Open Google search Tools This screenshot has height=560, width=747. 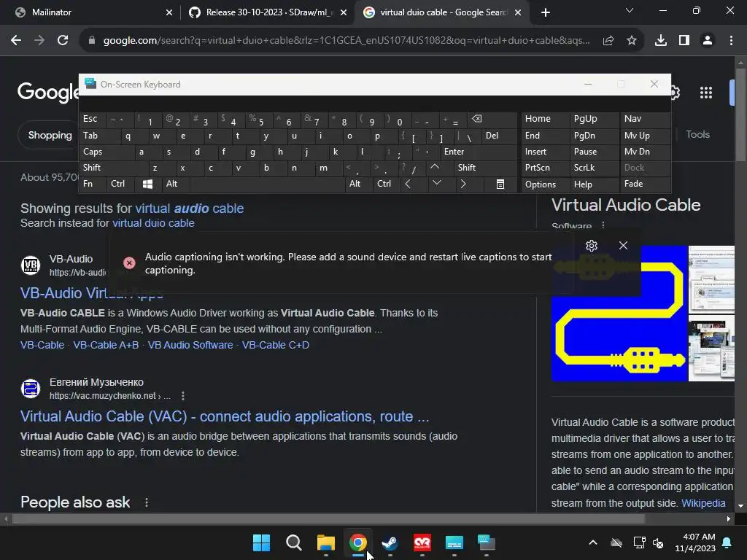697,134
